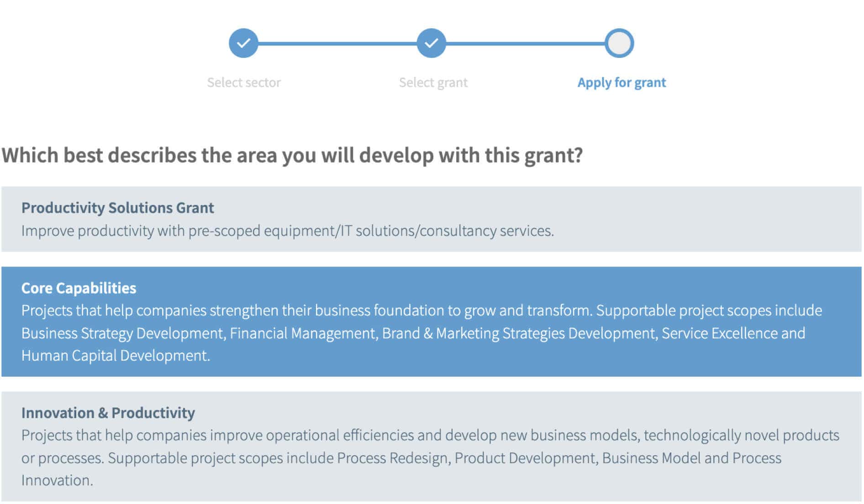Viewport: 864px width, 504px height.
Task: Click the empty Apply for grant step circle
Action: click(x=619, y=43)
